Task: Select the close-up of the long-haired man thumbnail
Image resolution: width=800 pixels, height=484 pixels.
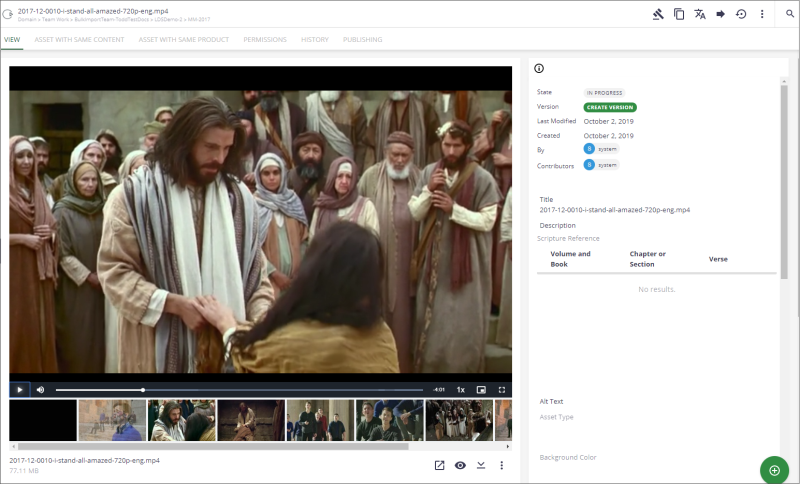Action: [182, 420]
